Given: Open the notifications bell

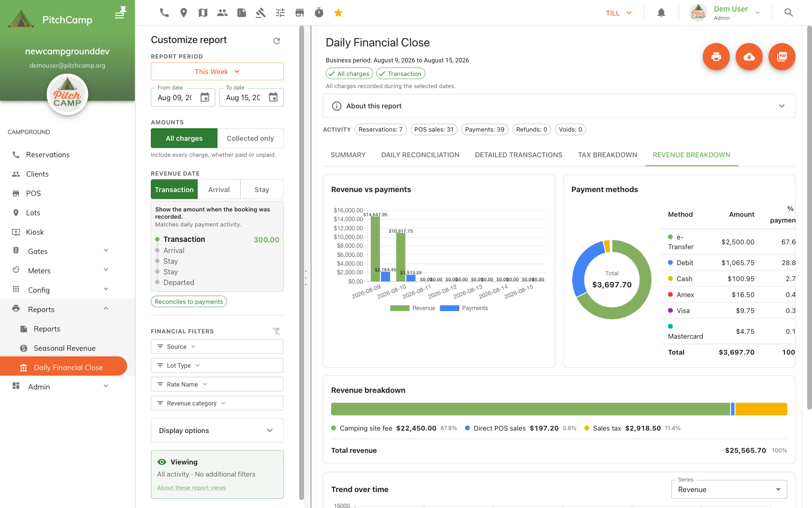Looking at the screenshot, I should (x=661, y=13).
